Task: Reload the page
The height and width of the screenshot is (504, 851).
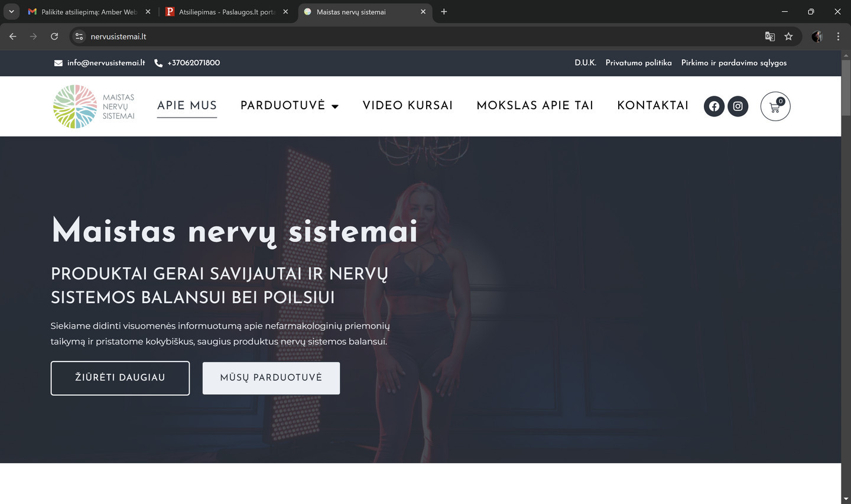Action: tap(54, 37)
